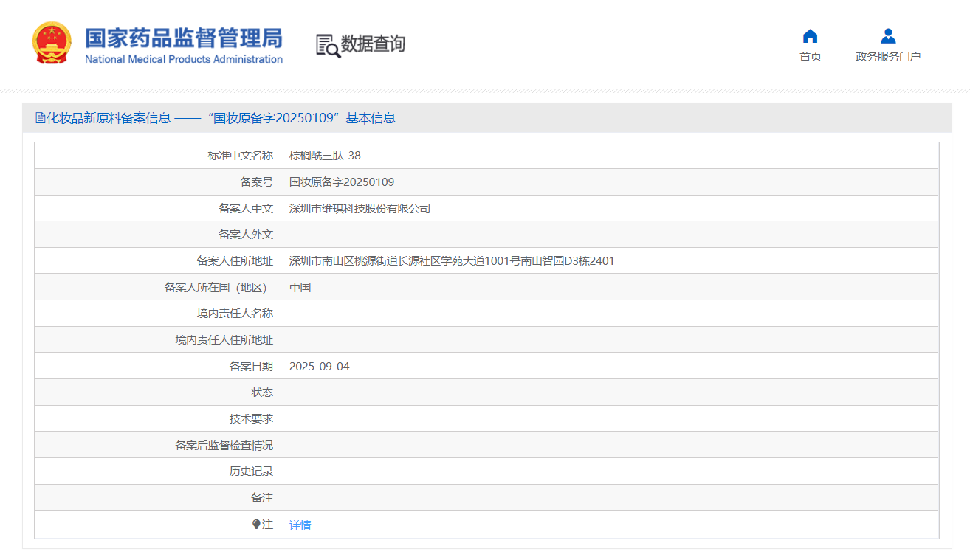Click the label 境内责任人名称
Viewport: 970px width, 560px height.
[x=235, y=314]
